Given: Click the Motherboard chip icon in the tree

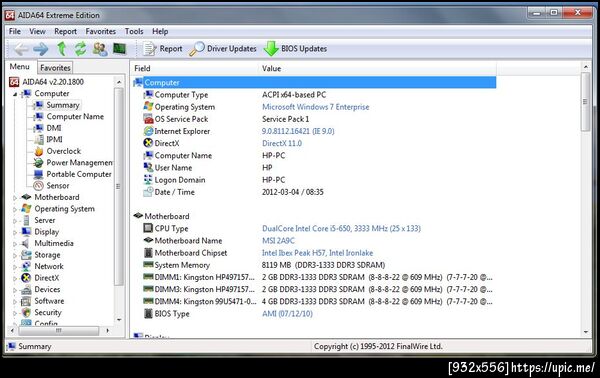Looking at the screenshot, I should coord(26,197).
